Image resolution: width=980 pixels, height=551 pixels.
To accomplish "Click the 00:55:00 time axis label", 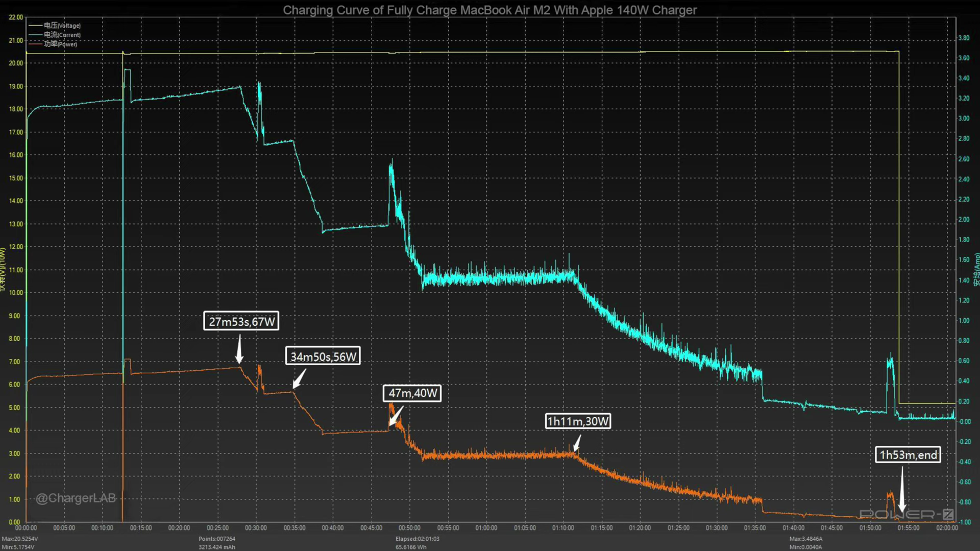I will (x=448, y=528).
